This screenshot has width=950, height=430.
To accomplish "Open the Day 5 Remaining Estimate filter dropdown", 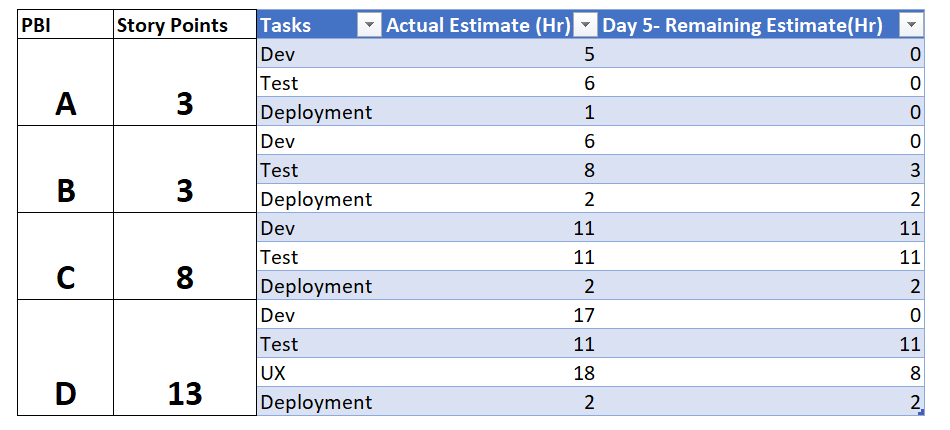I will click(x=912, y=25).
